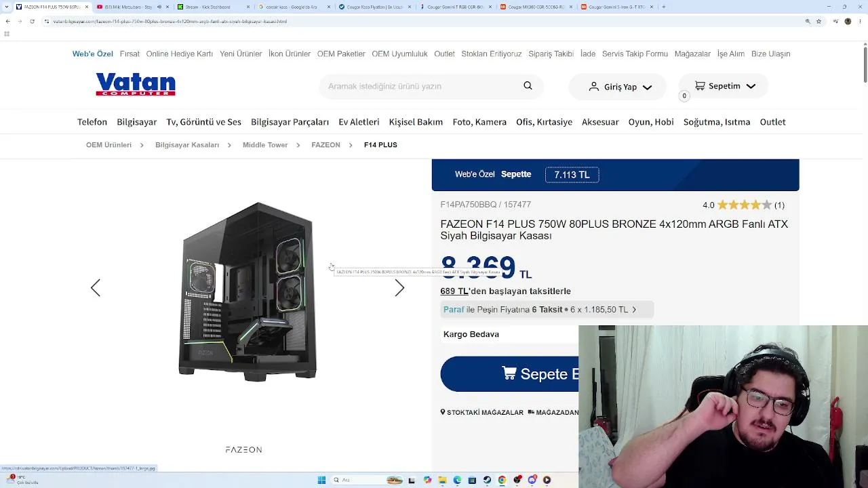868x488 pixels.
Task: Click the Chrome icon in the taskbar
Action: (x=502, y=480)
